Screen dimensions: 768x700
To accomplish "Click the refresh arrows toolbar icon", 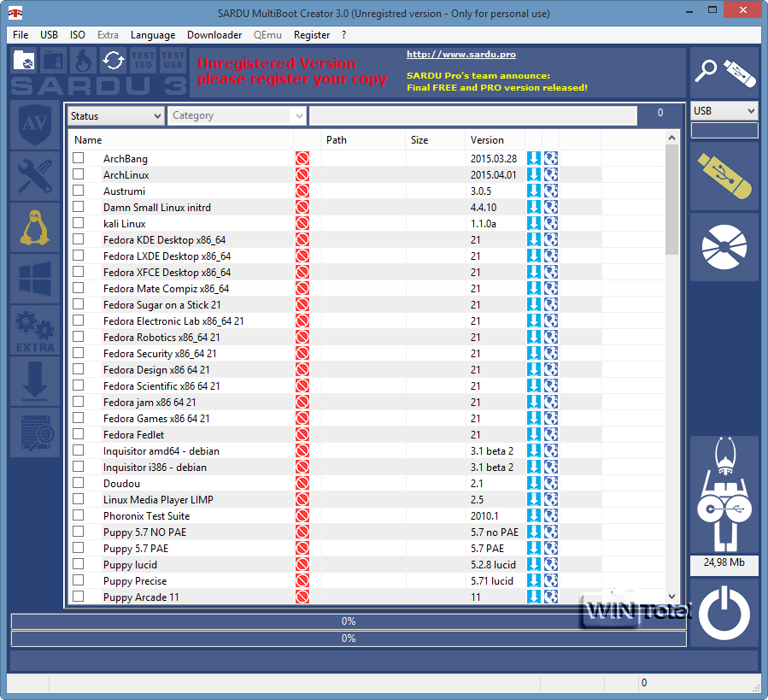I will (x=113, y=61).
